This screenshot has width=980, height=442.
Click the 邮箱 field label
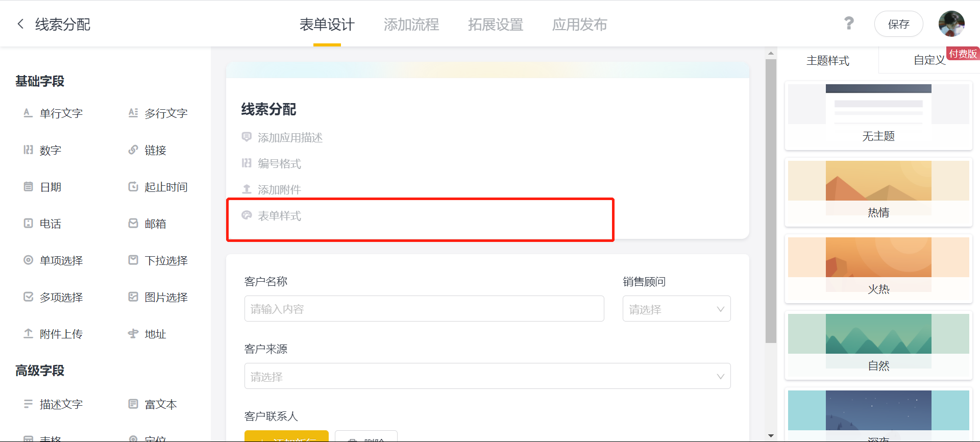[155, 224]
